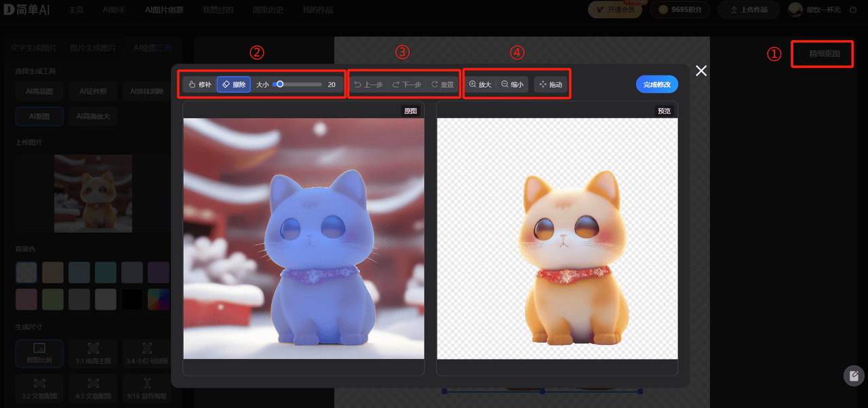This screenshot has height=408, width=868.
Task: Click 下一步 to redo the step
Action: 406,85
